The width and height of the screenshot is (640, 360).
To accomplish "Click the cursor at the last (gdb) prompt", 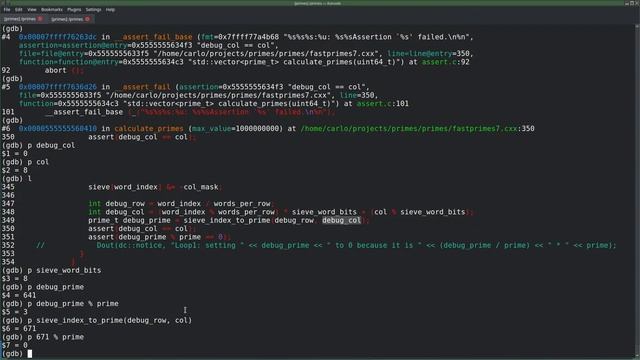I will click(x=29, y=353).
